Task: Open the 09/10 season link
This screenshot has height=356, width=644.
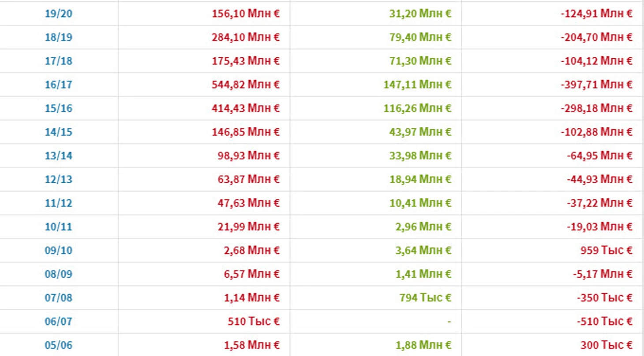Action: 58,251
